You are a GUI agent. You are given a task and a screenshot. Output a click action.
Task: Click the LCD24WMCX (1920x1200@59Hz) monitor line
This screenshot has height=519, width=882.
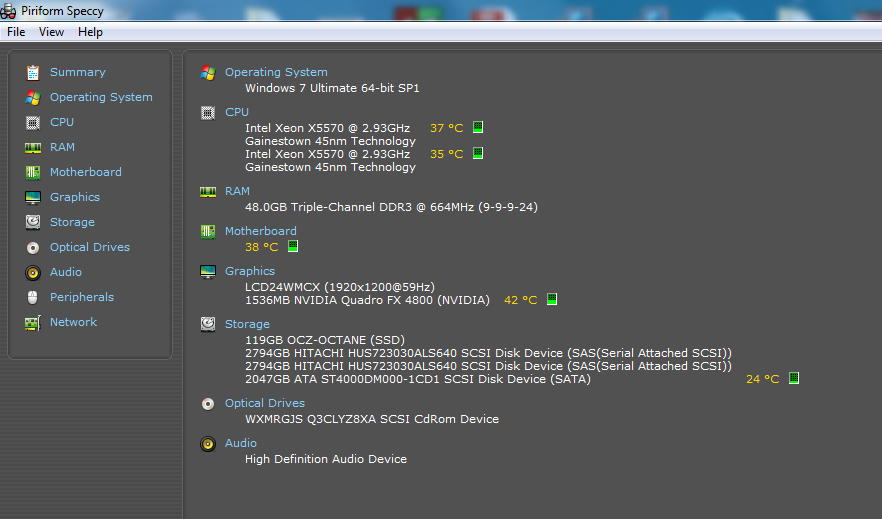pyautogui.click(x=340, y=287)
